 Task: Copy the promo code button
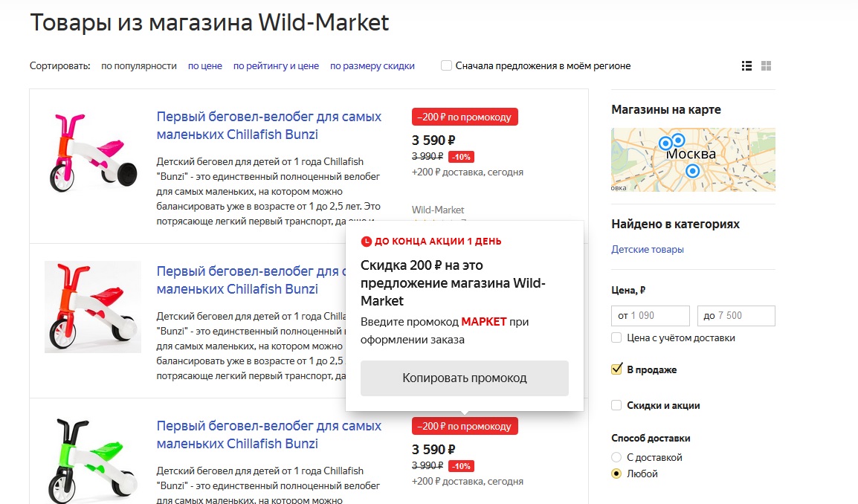465,378
